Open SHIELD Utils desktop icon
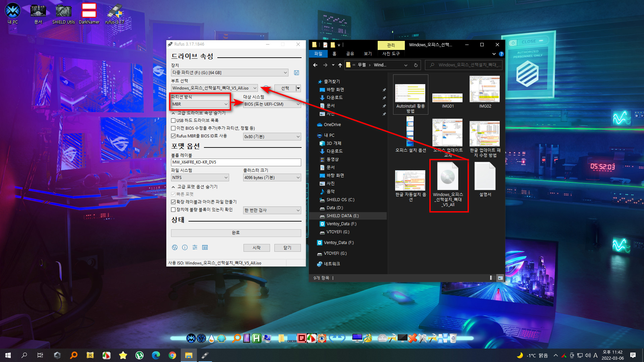The width and height of the screenshot is (644, 362). [63, 13]
